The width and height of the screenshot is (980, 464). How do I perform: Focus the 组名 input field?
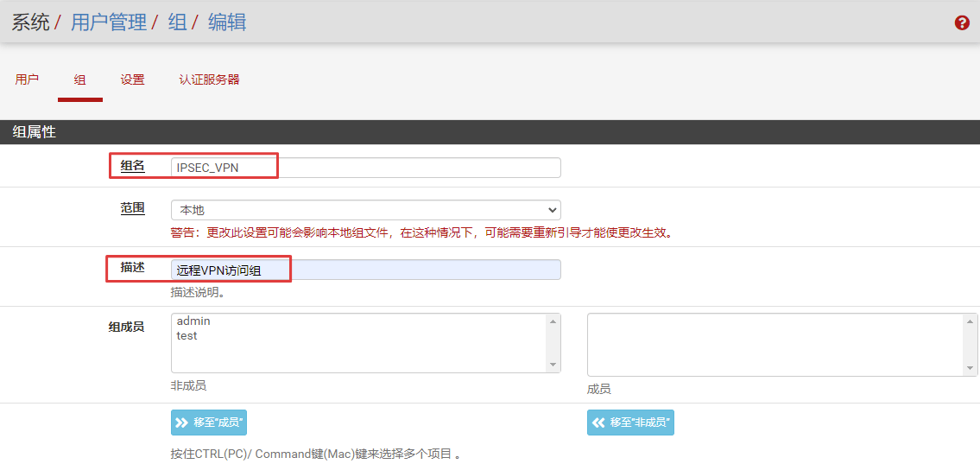[x=365, y=168]
